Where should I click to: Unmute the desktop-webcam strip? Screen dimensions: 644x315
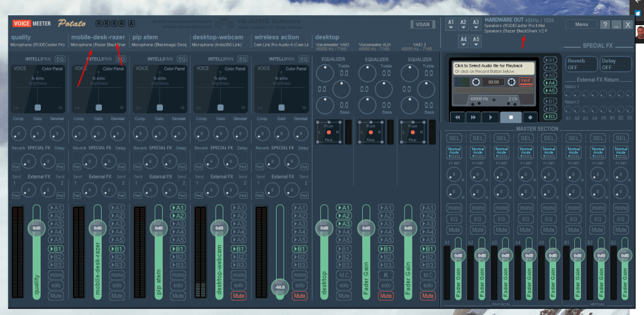click(238, 296)
